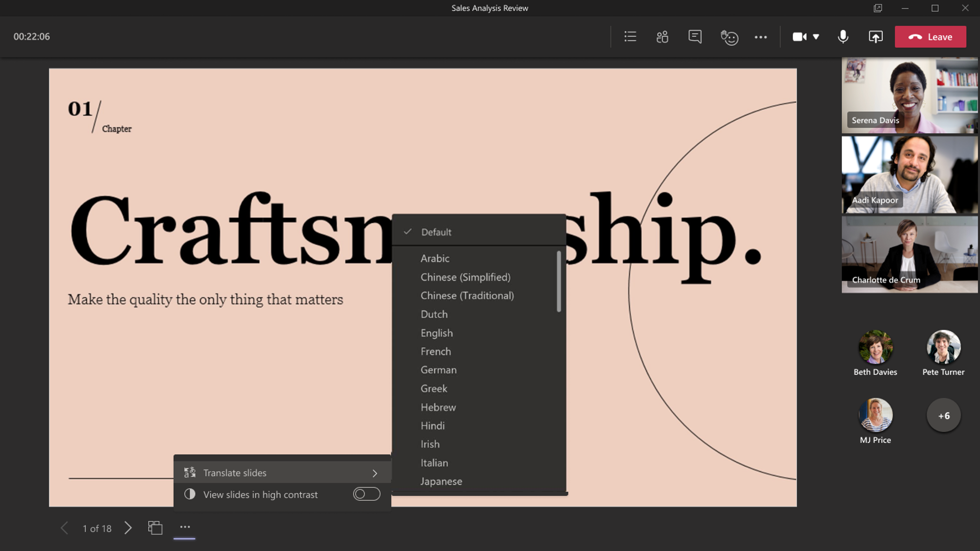Navigate to next slide arrow
The image size is (980, 551).
(128, 527)
